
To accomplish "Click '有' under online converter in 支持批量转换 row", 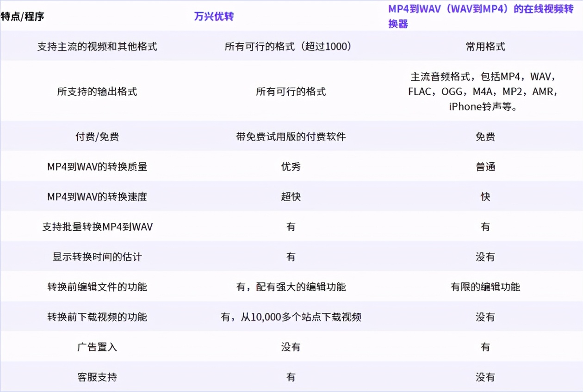I will coord(485,227).
